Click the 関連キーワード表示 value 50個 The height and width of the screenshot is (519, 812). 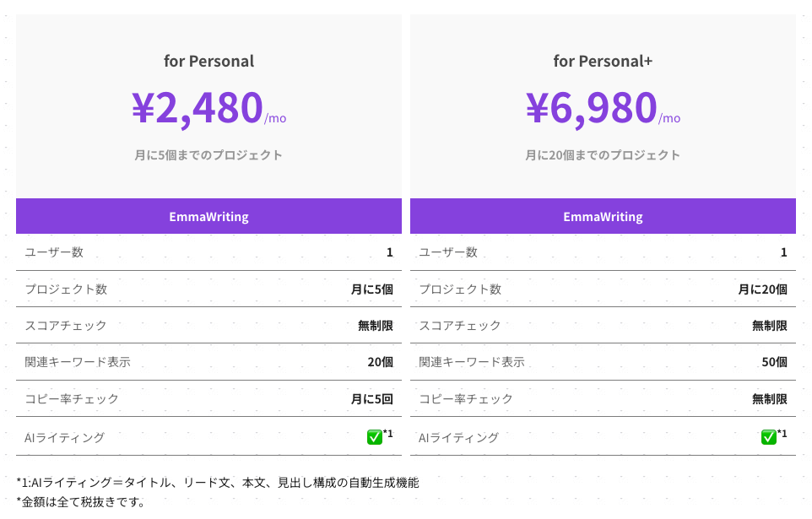coord(775,362)
